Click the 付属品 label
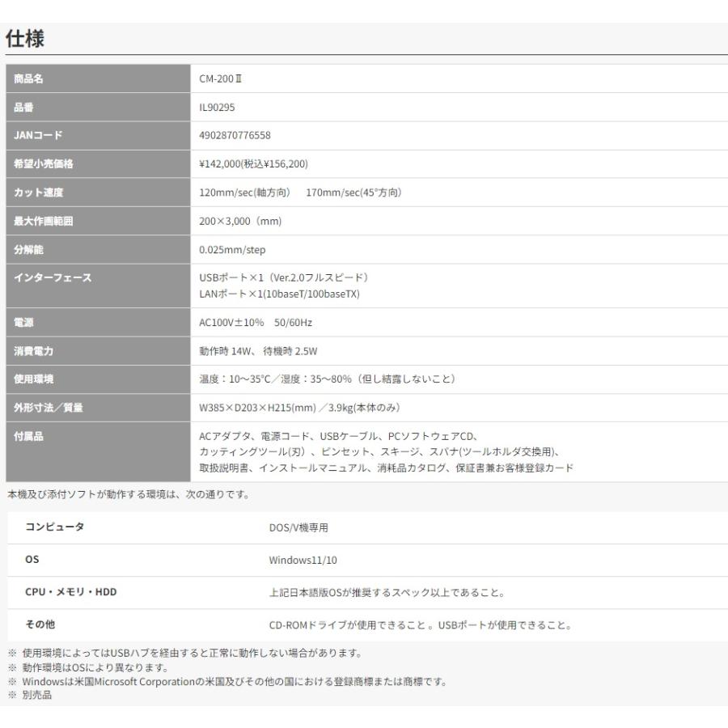The height and width of the screenshot is (728, 728). tap(28, 436)
